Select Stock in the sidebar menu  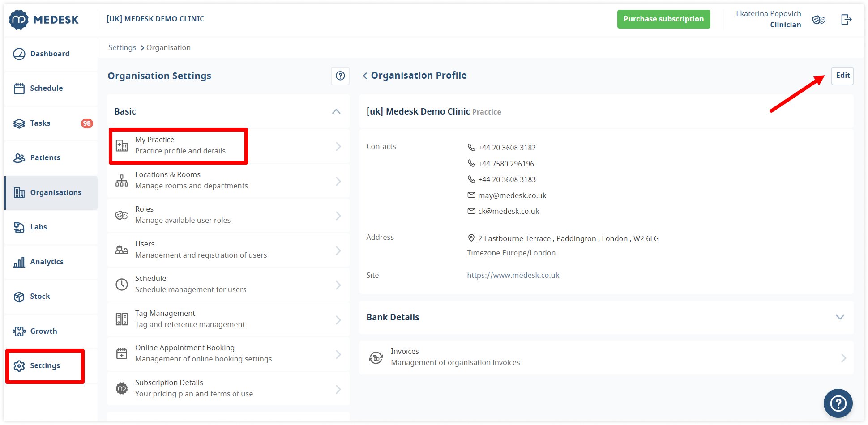[x=51, y=297]
